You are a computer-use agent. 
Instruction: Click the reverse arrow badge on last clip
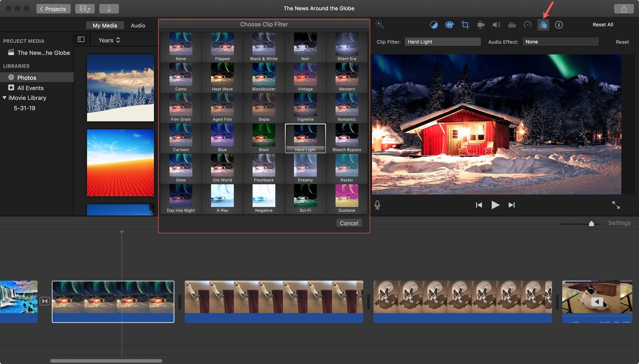click(597, 302)
